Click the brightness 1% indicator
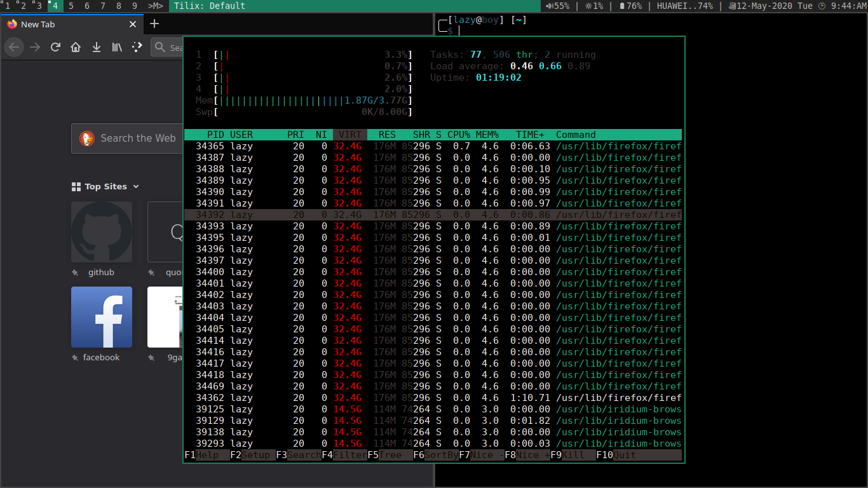Image resolution: width=868 pixels, height=488 pixels. 594,6
